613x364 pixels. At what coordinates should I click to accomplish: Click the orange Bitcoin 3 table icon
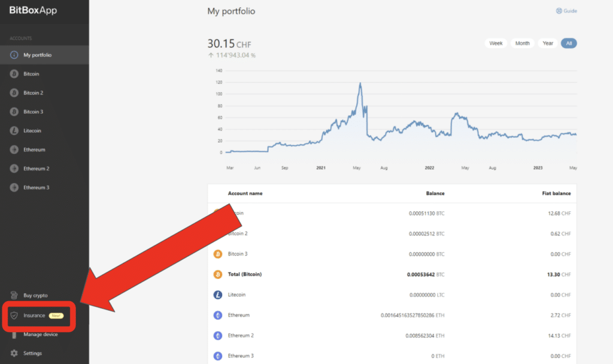(x=218, y=254)
